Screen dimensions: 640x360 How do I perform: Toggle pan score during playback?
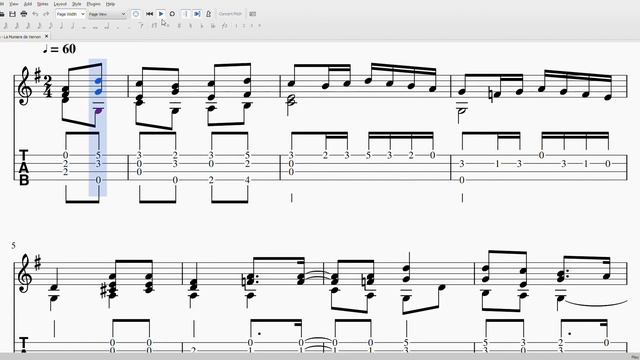(x=197, y=14)
